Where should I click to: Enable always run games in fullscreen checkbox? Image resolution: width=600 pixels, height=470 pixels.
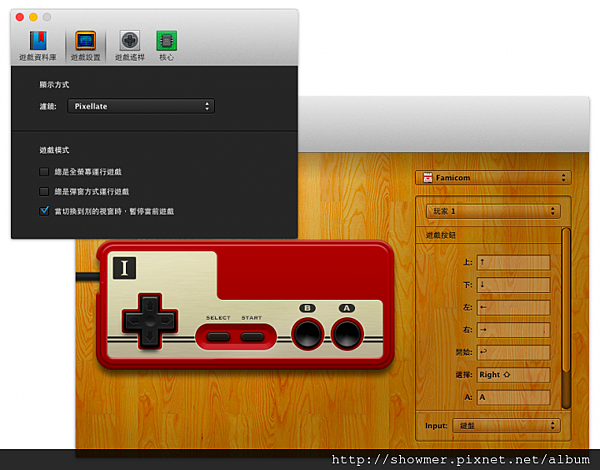44,171
